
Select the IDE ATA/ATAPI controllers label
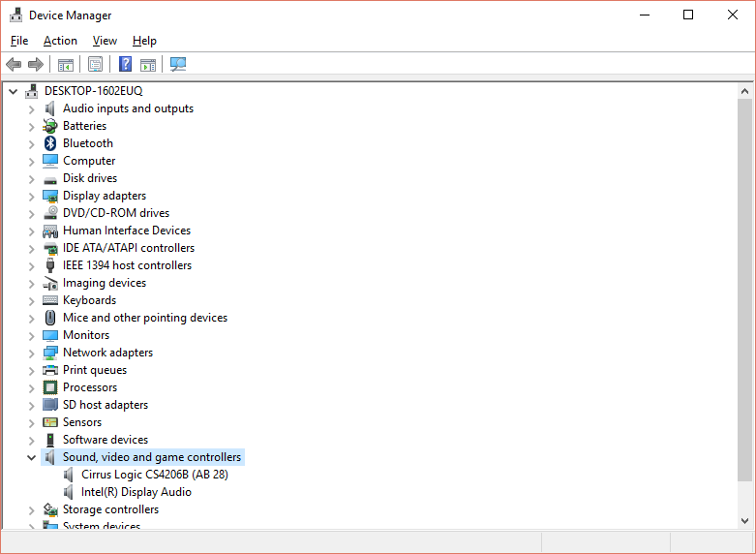tap(129, 248)
